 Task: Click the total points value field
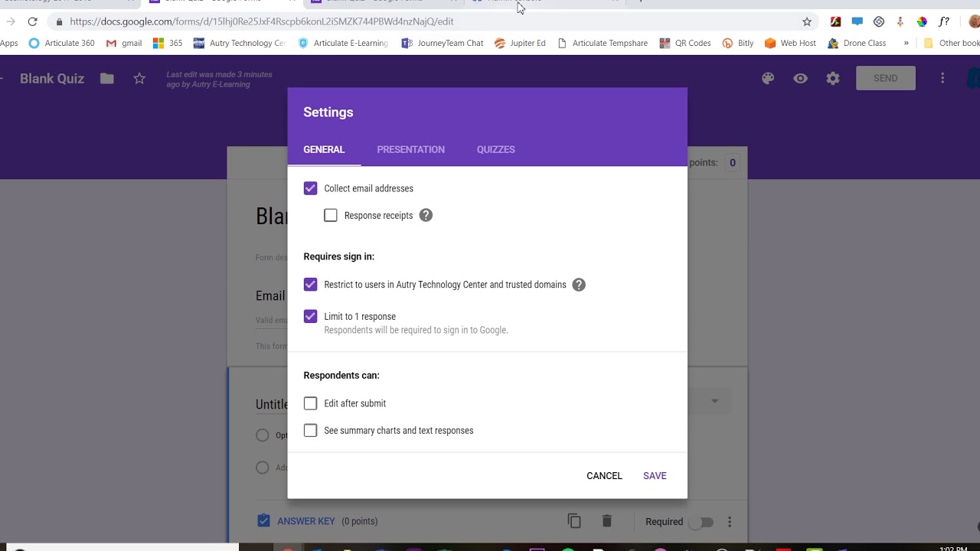pos(733,162)
